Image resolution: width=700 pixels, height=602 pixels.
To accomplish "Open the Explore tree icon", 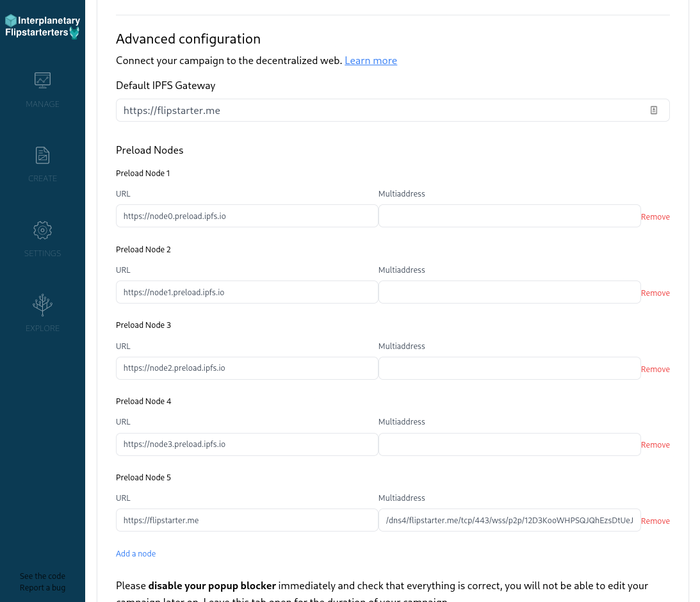I will coord(42,305).
